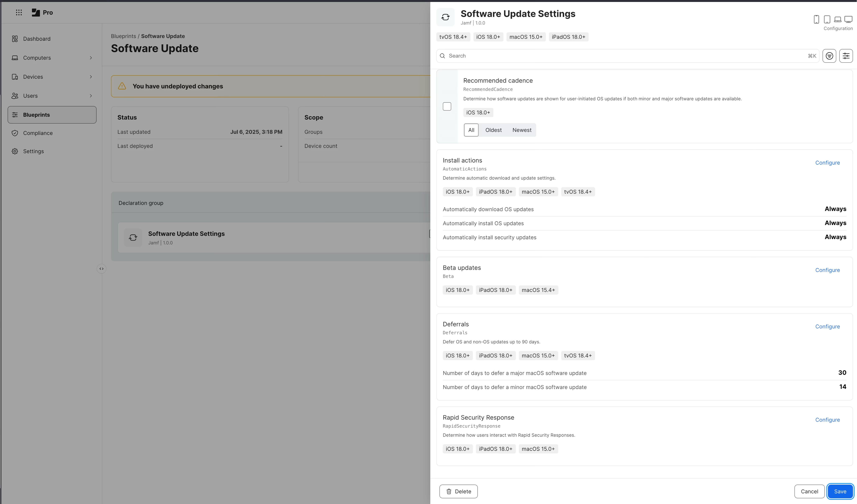
Task: Open Settings in the sidebar
Action: pos(33,151)
